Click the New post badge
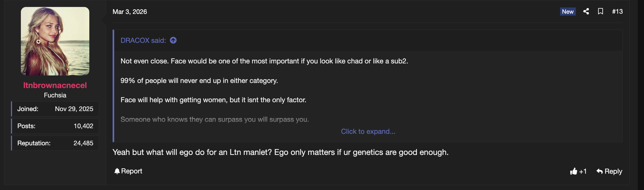Image resolution: width=644 pixels, height=190 pixels. tap(568, 12)
